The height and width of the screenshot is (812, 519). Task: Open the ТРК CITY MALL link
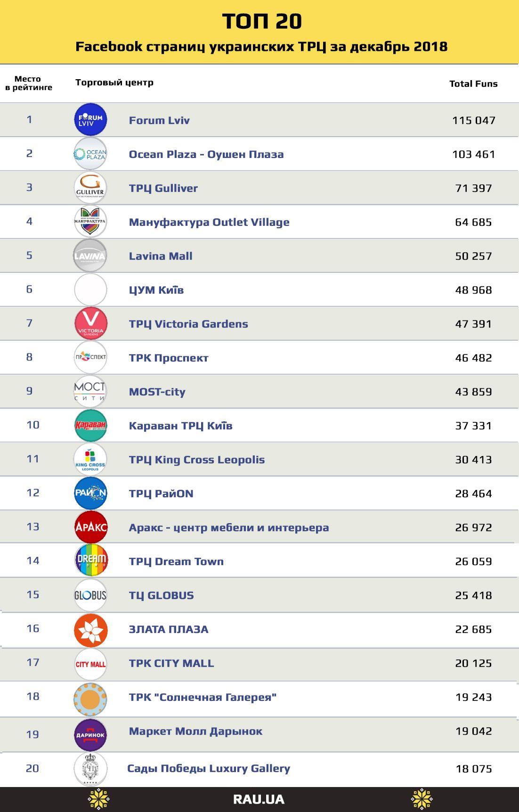(171, 663)
